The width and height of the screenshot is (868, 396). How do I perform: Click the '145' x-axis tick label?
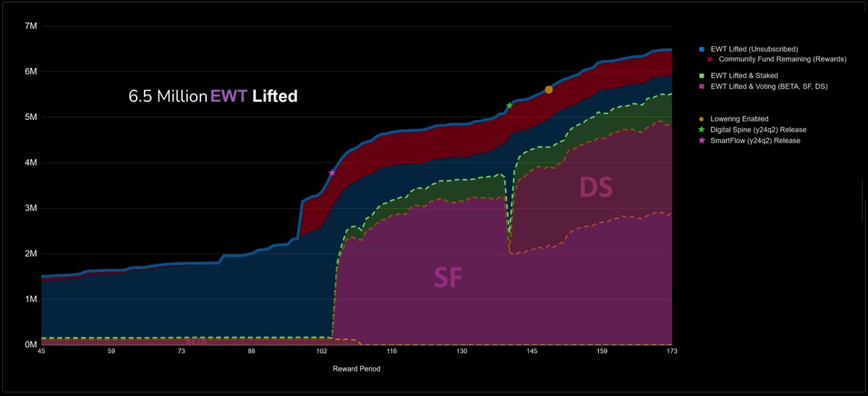(532, 351)
